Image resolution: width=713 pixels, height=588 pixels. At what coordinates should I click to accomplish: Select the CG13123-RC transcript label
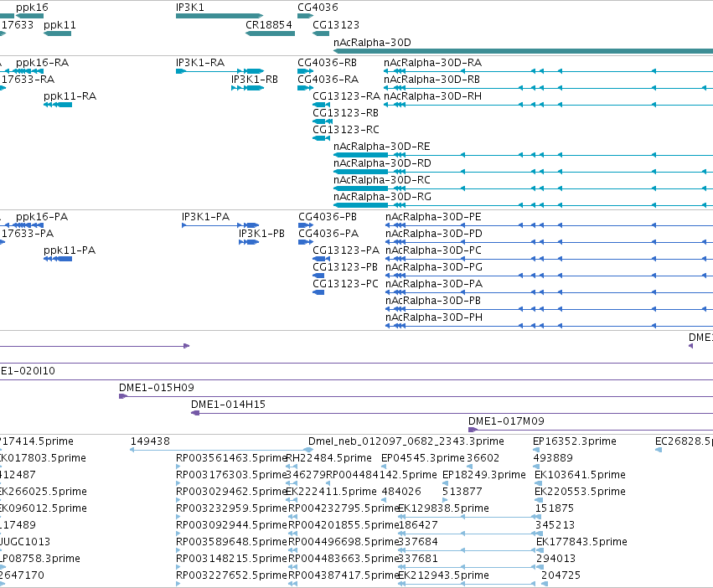[x=345, y=130]
